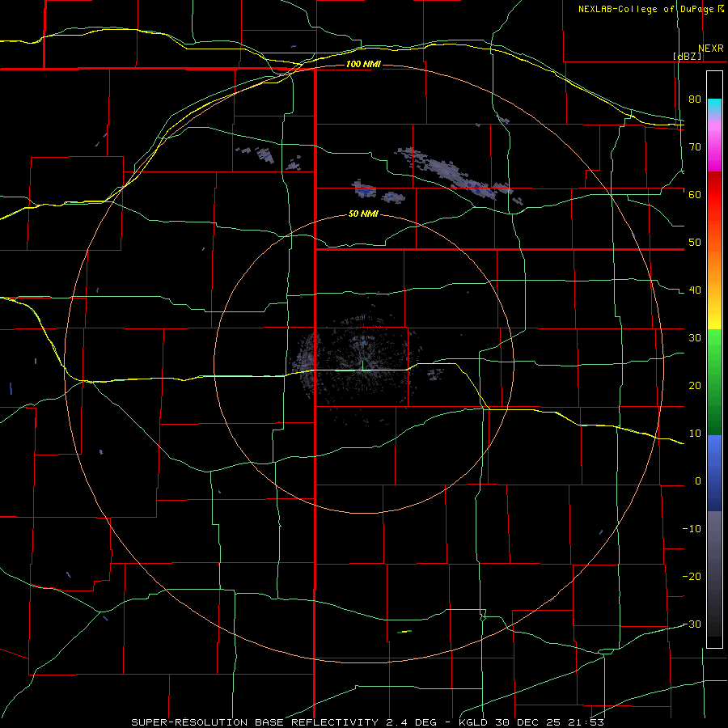Click the 70 value on dBZ scale
The image size is (728, 728).
[x=695, y=147]
